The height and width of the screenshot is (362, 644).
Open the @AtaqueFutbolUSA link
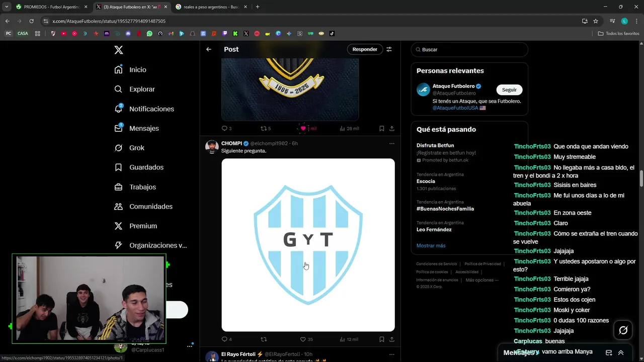tap(455, 108)
